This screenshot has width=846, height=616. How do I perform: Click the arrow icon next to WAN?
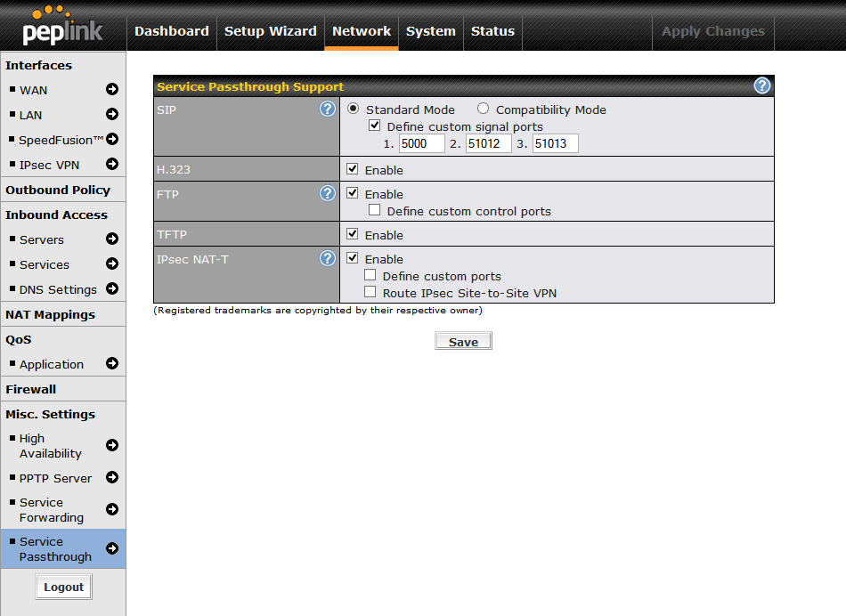coord(110,90)
